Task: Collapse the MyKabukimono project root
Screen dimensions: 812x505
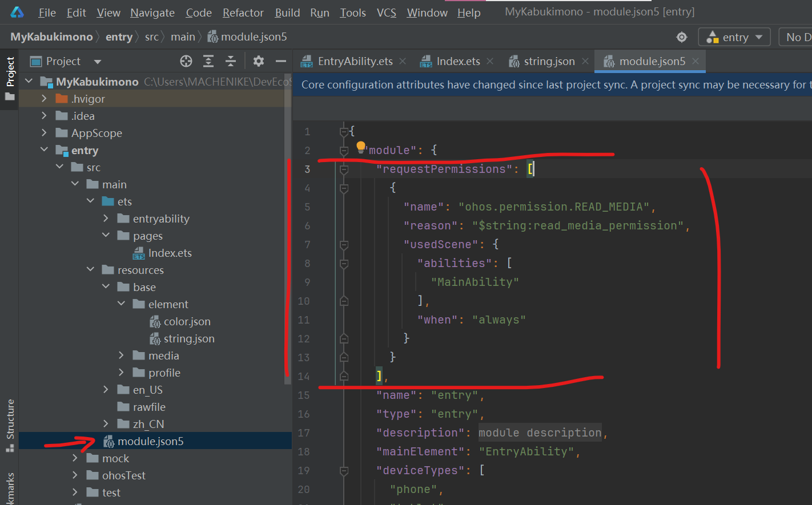Action: (x=29, y=82)
